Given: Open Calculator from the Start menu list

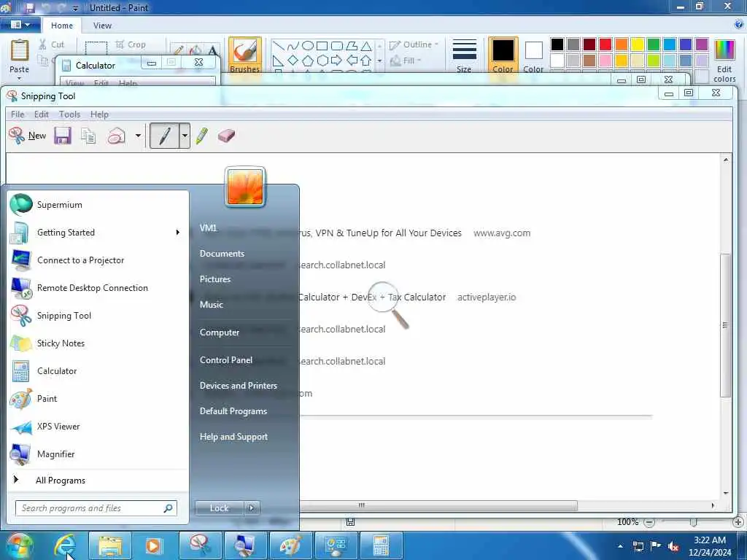Looking at the screenshot, I should pos(98,371).
